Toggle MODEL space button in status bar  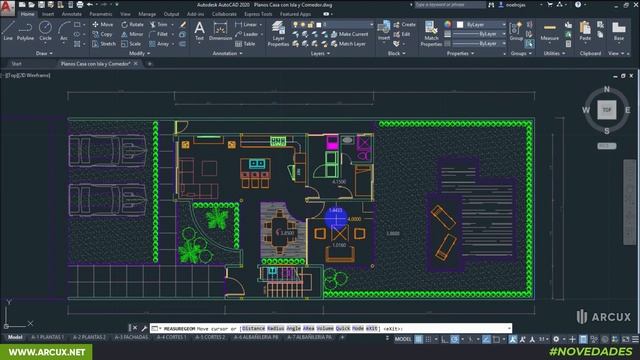(x=403, y=339)
